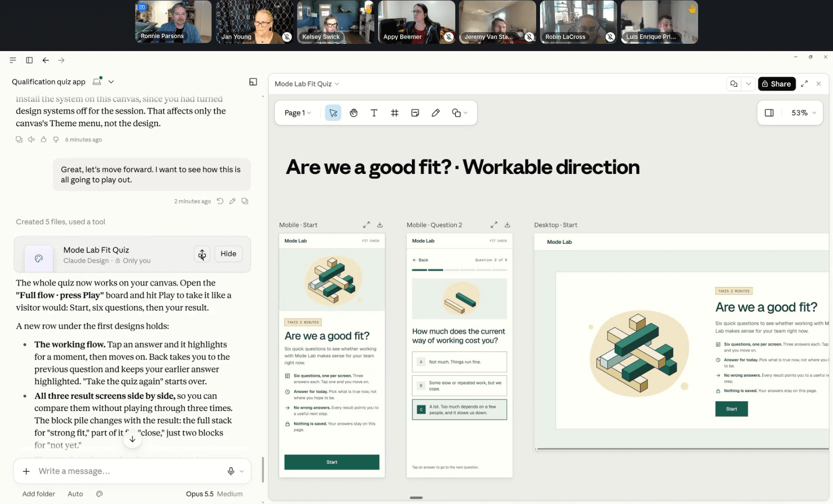833x504 pixels.
Task: Expand 'Created 5 files, used a tool'
Action: click(x=61, y=222)
